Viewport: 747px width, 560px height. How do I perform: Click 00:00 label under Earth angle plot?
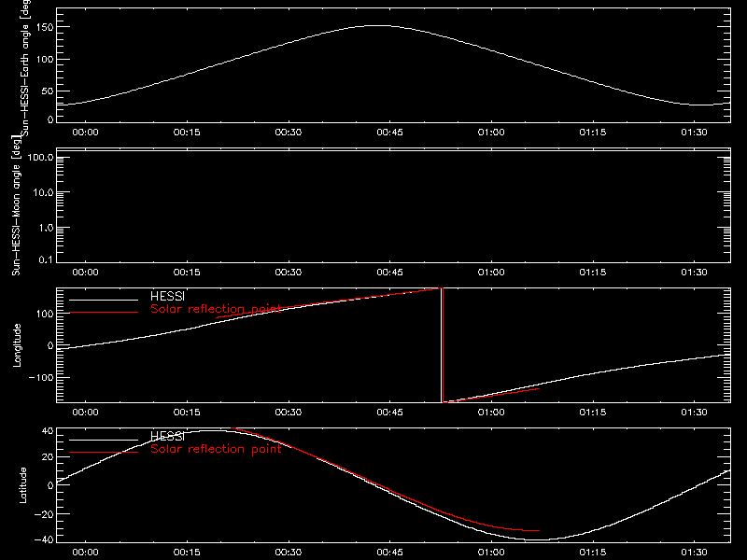click(x=85, y=132)
